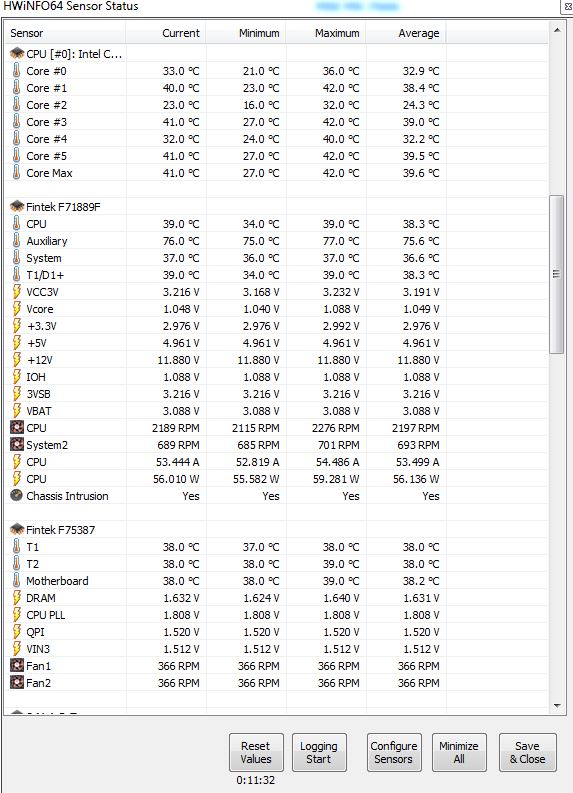573x793 pixels.
Task: Click the scrollbar up arrow
Action: [557, 30]
